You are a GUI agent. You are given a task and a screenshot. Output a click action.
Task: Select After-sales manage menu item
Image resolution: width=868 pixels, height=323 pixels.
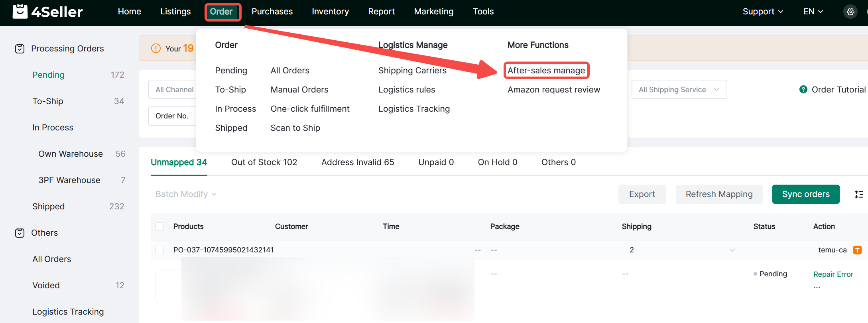click(546, 71)
